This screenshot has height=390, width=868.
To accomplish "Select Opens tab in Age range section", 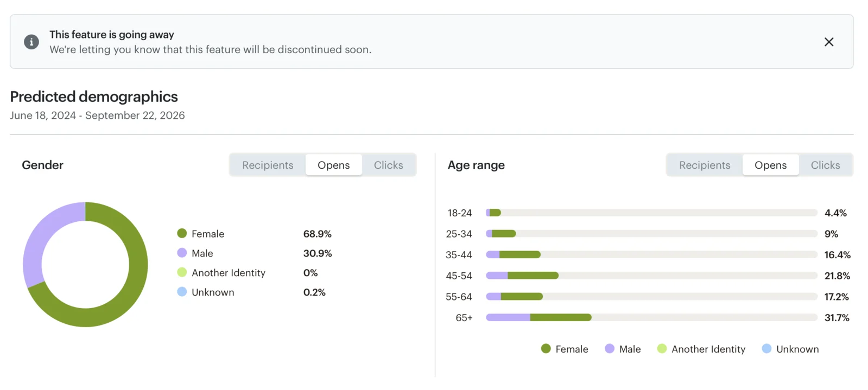I will (770, 165).
